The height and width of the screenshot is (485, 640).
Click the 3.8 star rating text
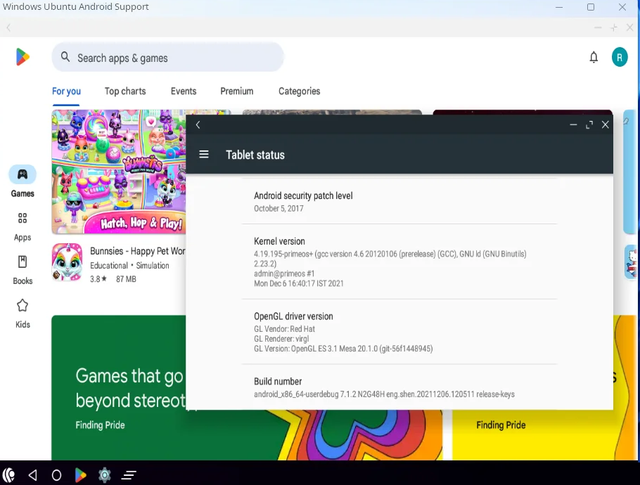(x=98, y=279)
